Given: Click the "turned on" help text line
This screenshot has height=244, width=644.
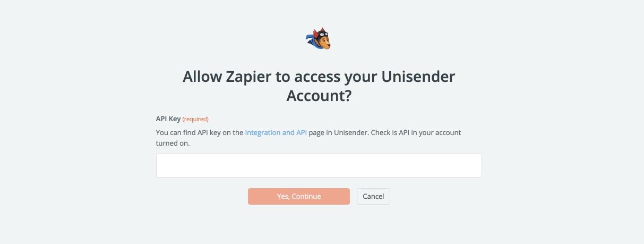Looking at the screenshot, I should [x=173, y=143].
